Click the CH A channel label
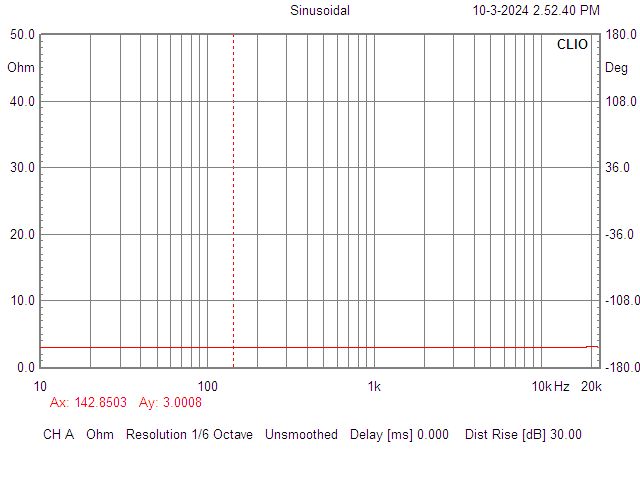 pyautogui.click(x=59, y=434)
